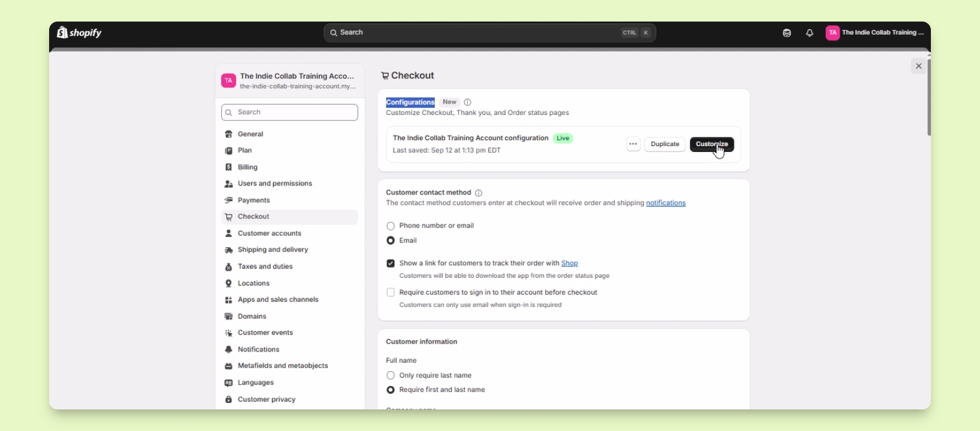Click the Apps and sales channels icon

[228, 300]
